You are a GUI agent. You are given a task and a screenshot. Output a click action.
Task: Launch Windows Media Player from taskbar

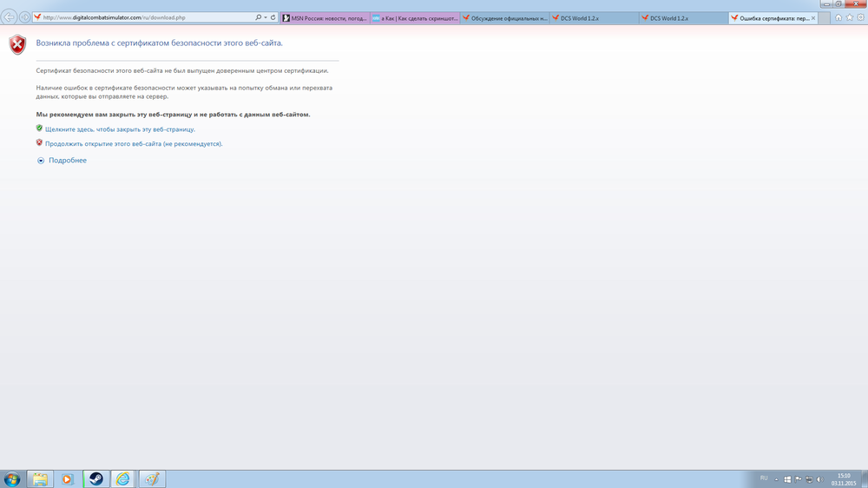coord(68,479)
